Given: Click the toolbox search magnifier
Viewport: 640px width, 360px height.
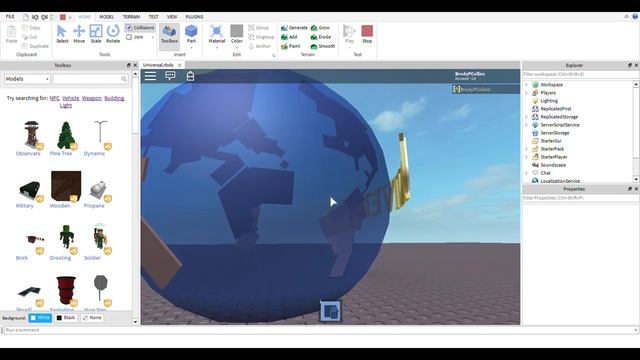Looking at the screenshot, I should point(124,79).
